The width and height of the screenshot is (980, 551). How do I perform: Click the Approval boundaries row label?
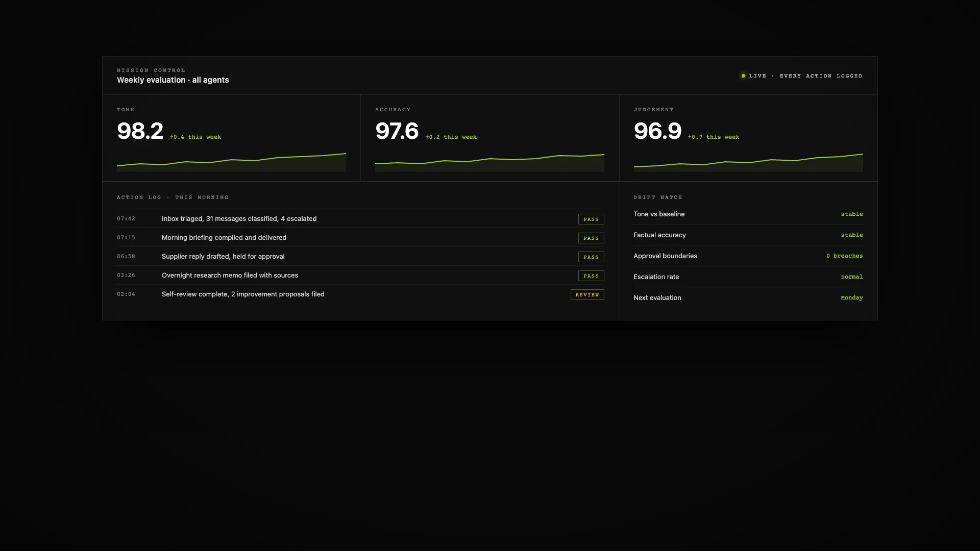pyautogui.click(x=665, y=256)
